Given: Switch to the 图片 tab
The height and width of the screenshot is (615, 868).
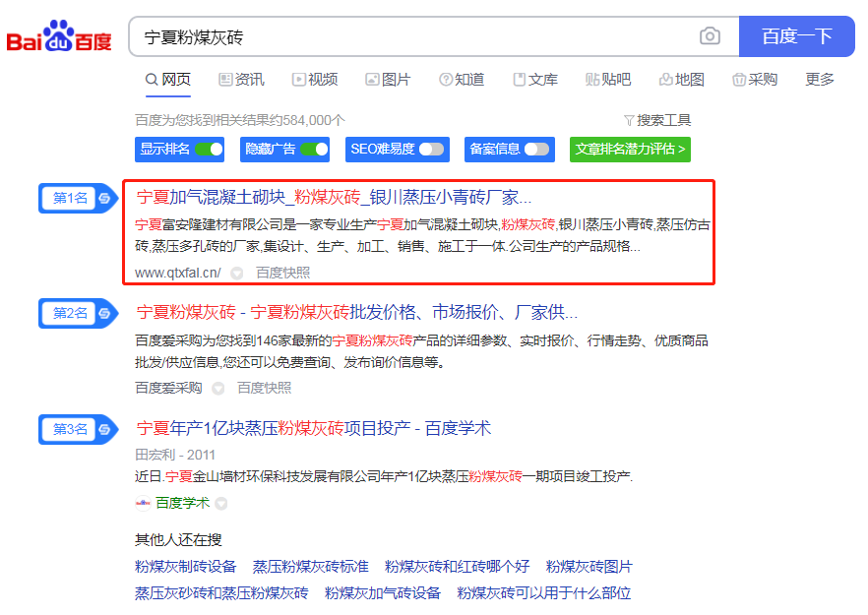Looking at the screenshot, I should [x=388, y=80].
